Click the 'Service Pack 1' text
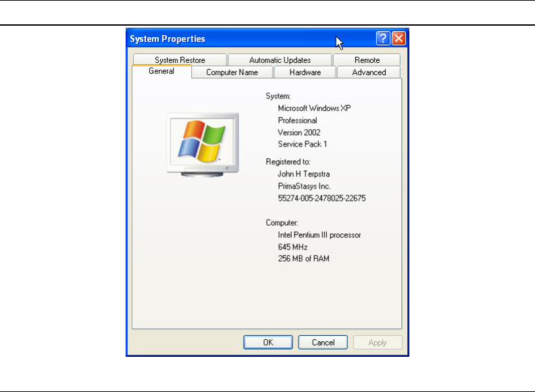This screenshot has width=535, height=392. click(x=303, y=144)
